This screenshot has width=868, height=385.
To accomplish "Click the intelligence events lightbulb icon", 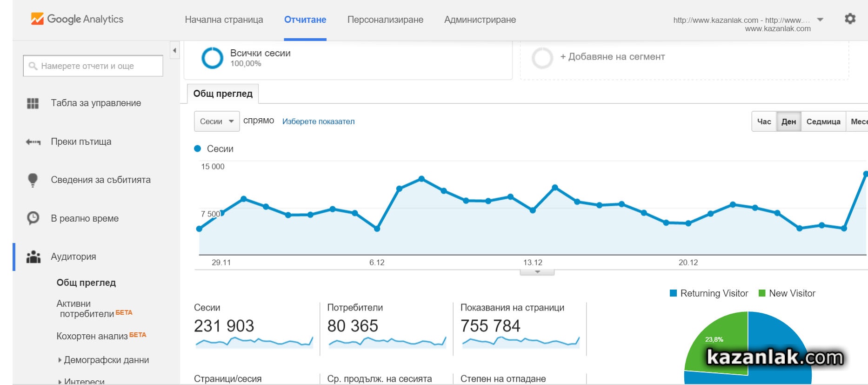I will coord(33,180).
